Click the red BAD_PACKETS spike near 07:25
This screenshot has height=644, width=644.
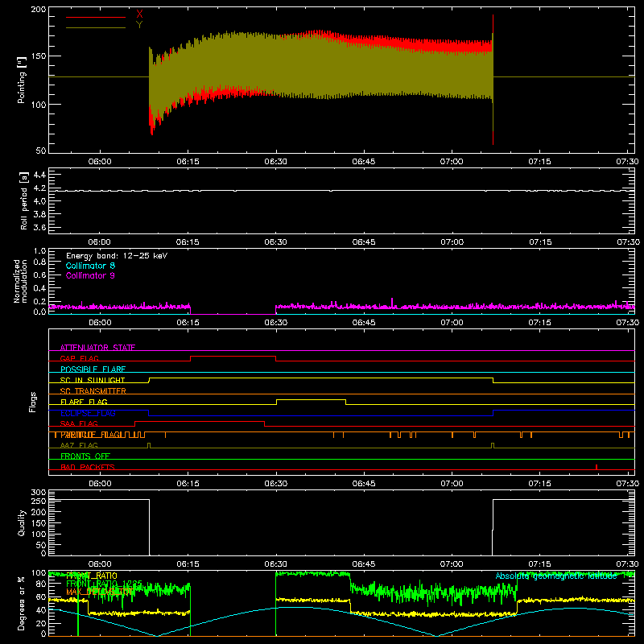597,467
